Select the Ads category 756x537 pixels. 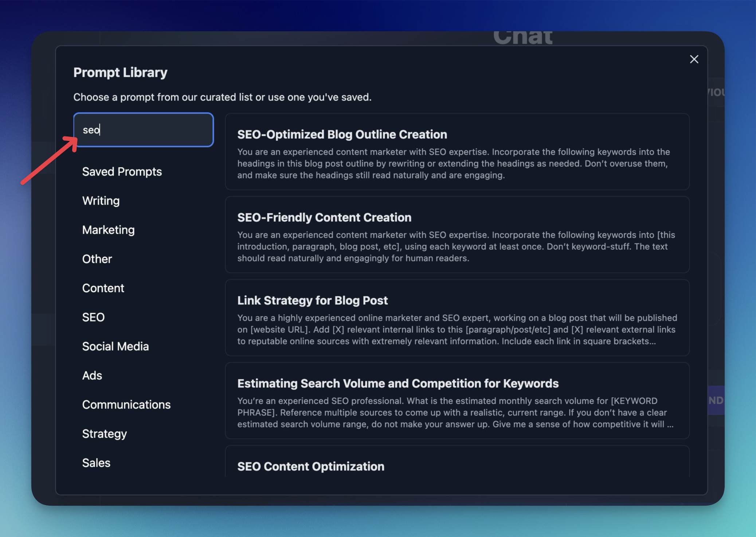[92, 375]
